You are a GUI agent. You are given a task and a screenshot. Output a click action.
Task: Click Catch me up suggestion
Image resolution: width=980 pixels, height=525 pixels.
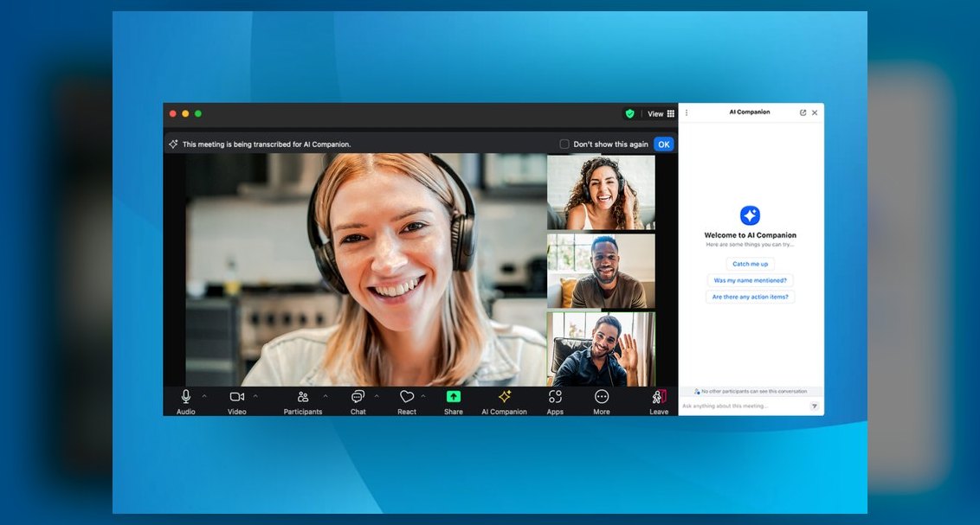click(x=750, y=264)
